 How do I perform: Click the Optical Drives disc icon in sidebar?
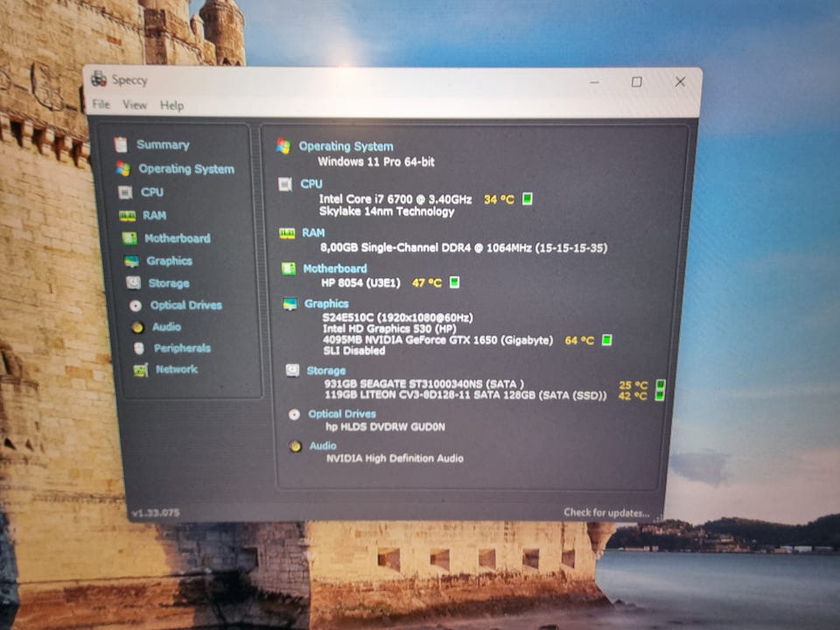(x=135, y=305)
